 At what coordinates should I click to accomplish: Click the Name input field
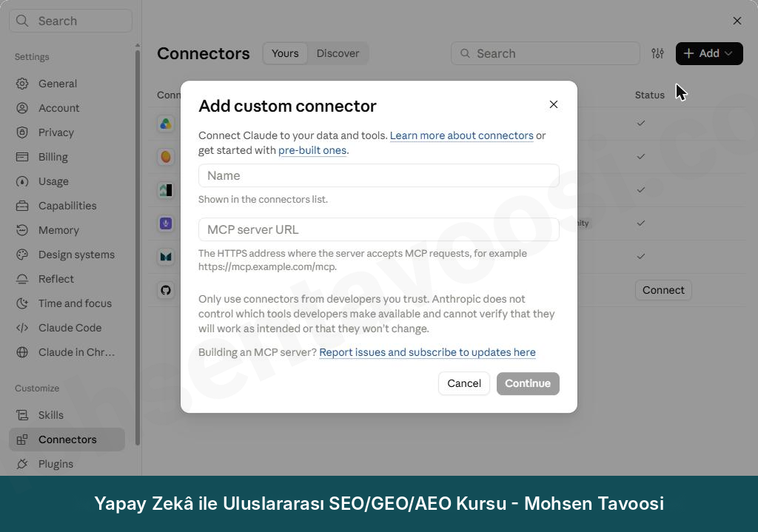pos(378,175)
